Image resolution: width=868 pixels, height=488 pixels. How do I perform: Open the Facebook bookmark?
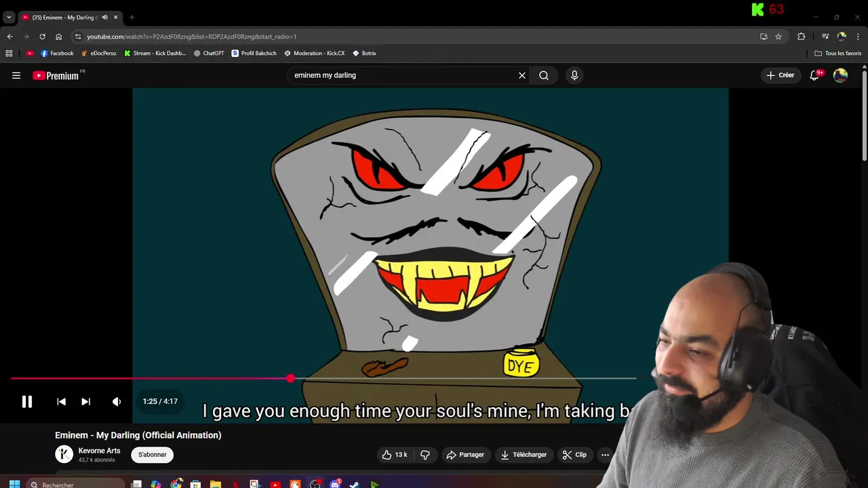point(57,53)
